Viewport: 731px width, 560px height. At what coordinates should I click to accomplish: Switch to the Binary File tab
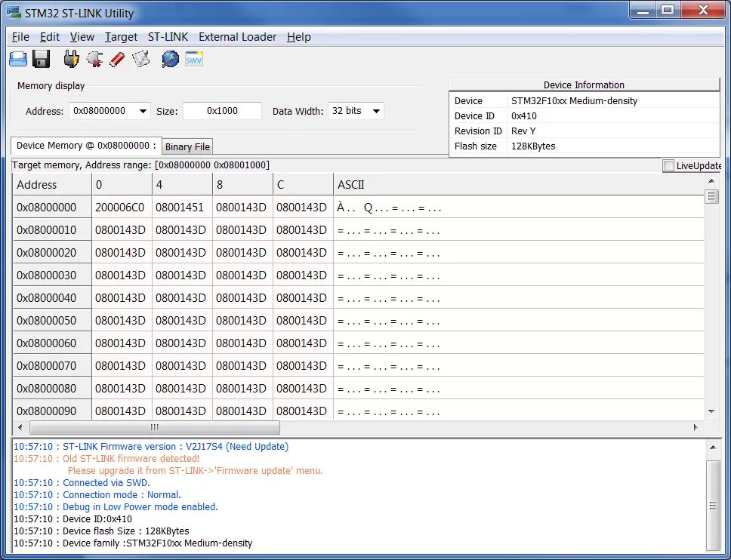[x=187, y=146]
